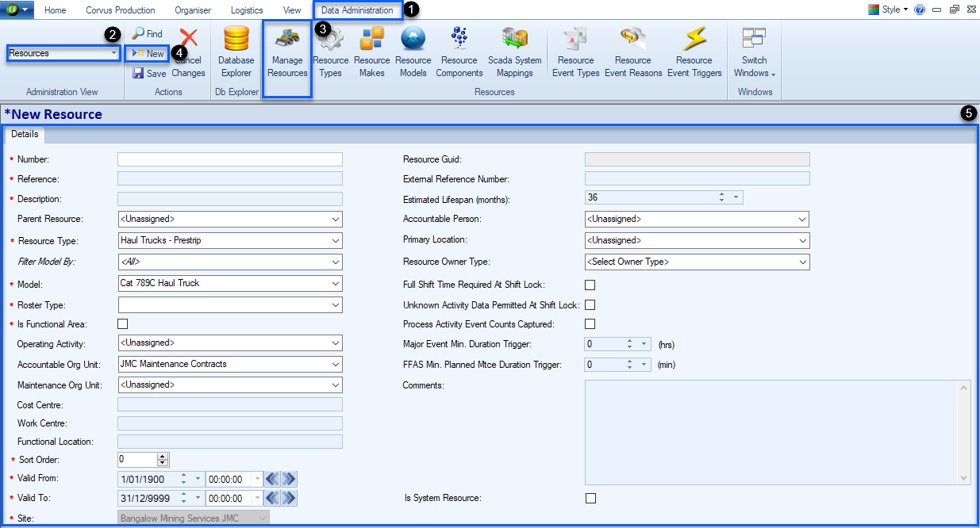
Task: Open the Switch Windows menu
Action: (755, 52)
